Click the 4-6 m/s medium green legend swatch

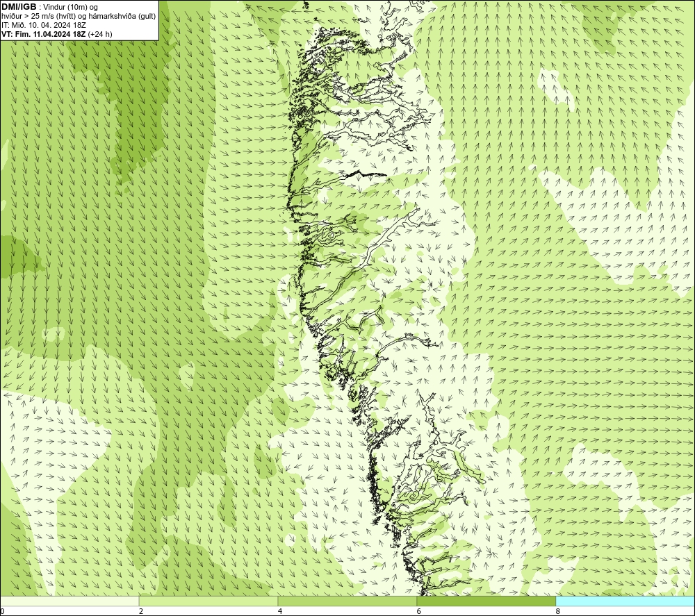[347, 601]
